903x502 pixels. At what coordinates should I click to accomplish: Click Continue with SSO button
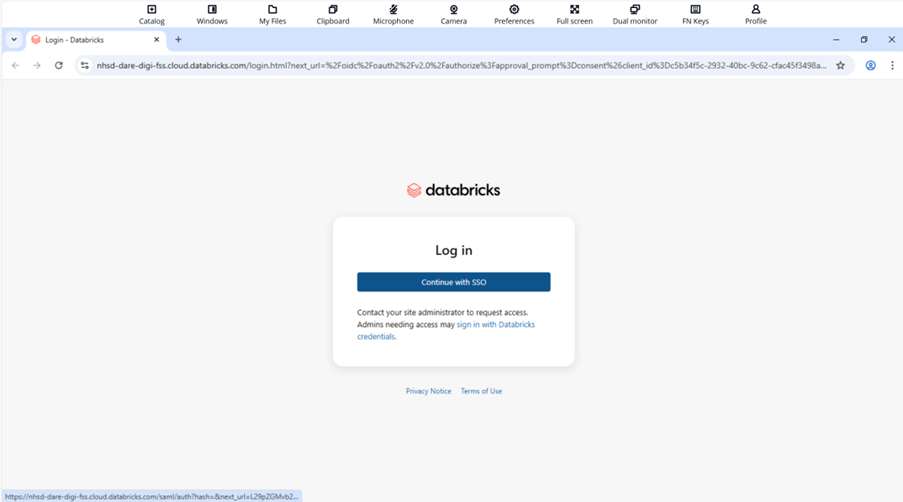454,282
